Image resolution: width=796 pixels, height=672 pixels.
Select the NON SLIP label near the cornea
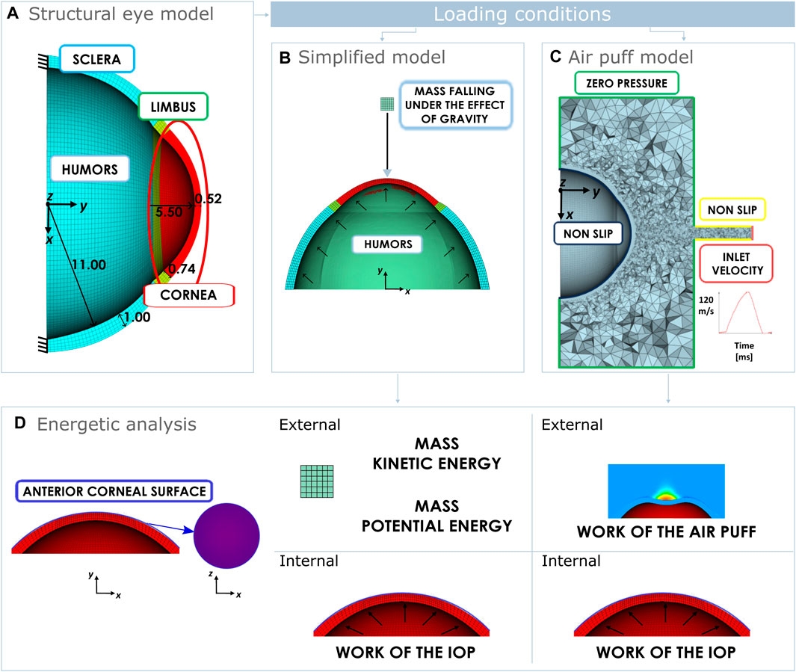pyautogui.click(x=587, y=233)
